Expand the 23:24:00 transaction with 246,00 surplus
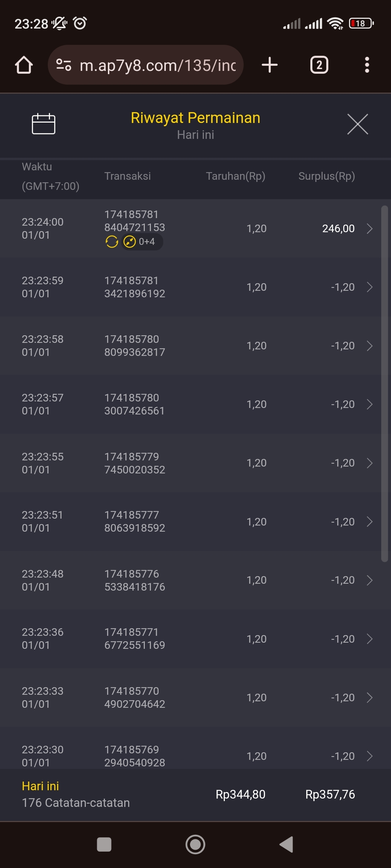Viewport: 391px width, 868px height. [x=369, y=229]
